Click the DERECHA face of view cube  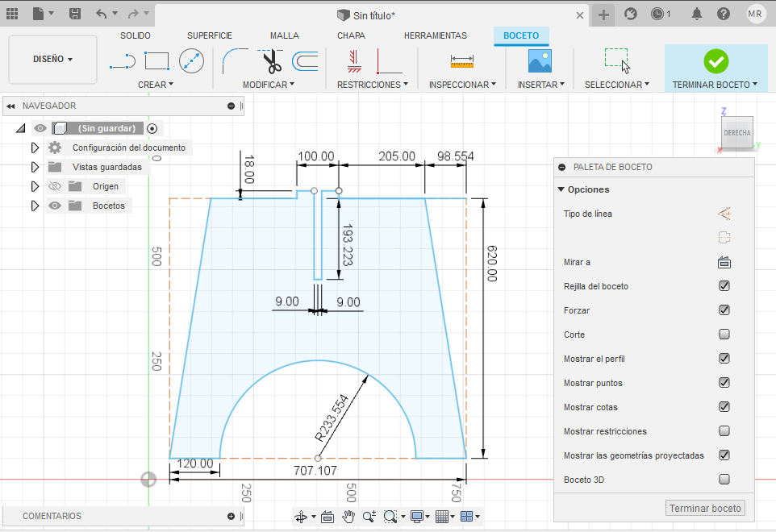(x=736, y=133)
